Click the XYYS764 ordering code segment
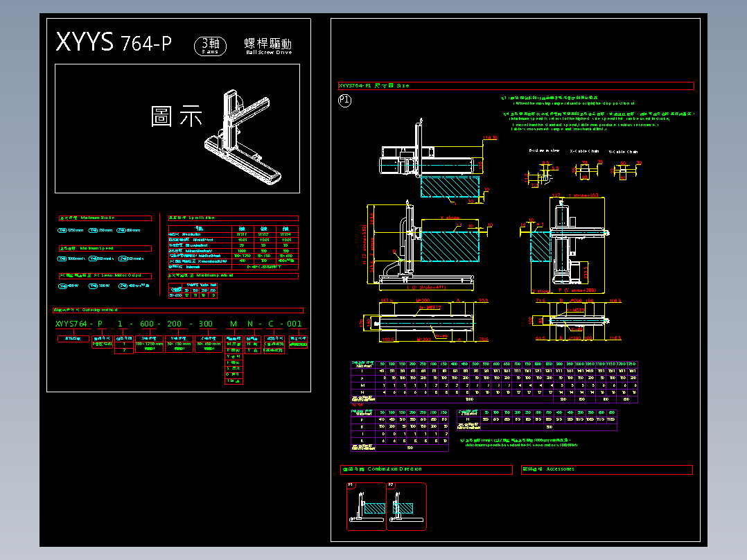Image resolution: width=747 pixels, height=560 pixels. tap(71, 324)
